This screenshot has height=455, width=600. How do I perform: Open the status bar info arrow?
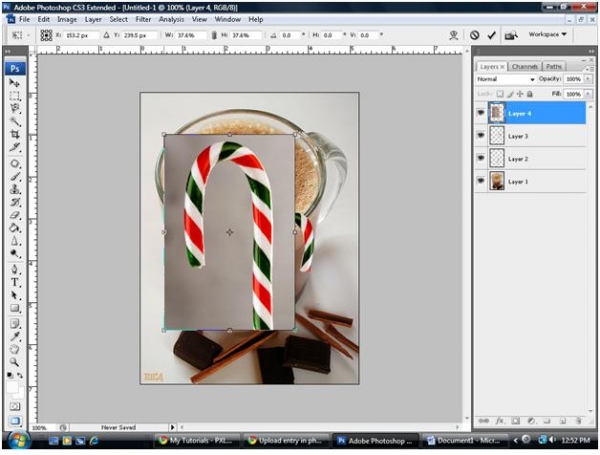tap(173, 427)
